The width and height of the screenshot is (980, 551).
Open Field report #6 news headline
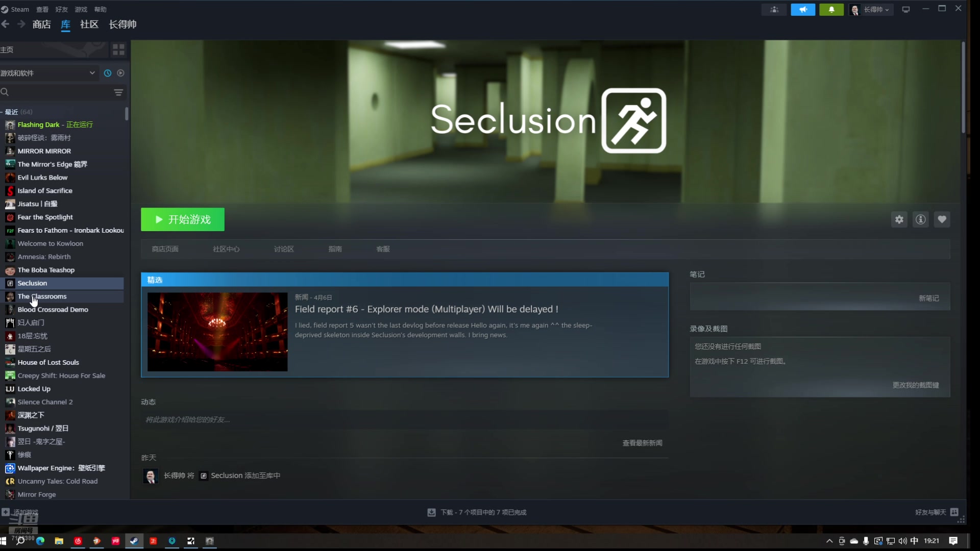pyautogui.click(x=426, y=309)
